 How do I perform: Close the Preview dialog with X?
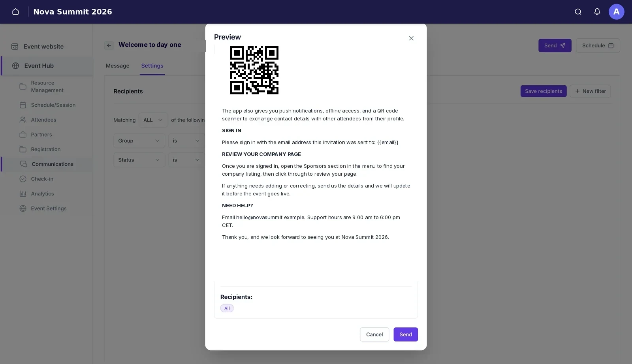pos(411,38)
